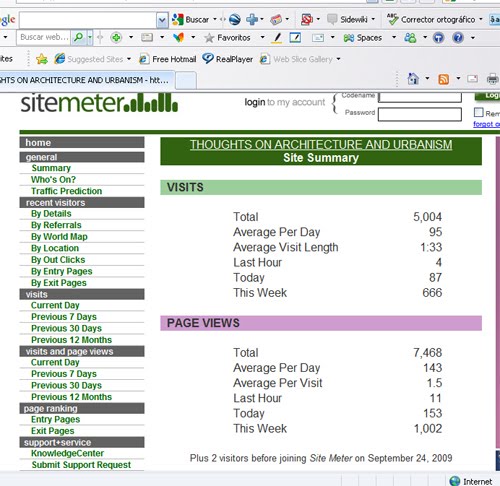Click the Read Mail icon in command bar
Image resolution: width=500 pixels, height=486 pixels.
472,79
